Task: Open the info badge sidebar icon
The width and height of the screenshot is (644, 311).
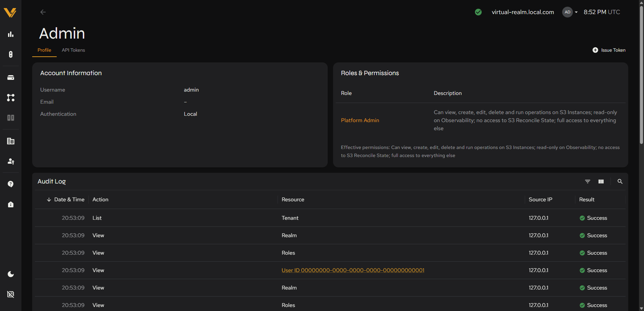Action: pyautogui.click(x=11, y=204)
